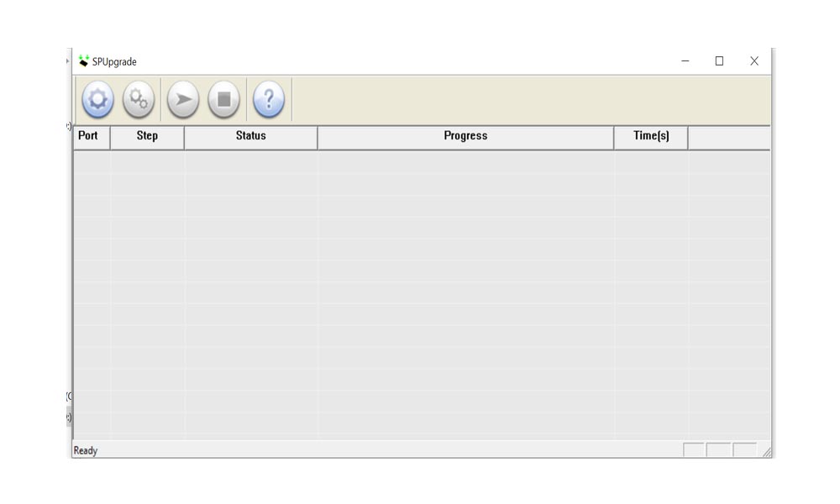Click the Step column header
This screenshot has width=840, height=504.
click(x=147, y=138)
